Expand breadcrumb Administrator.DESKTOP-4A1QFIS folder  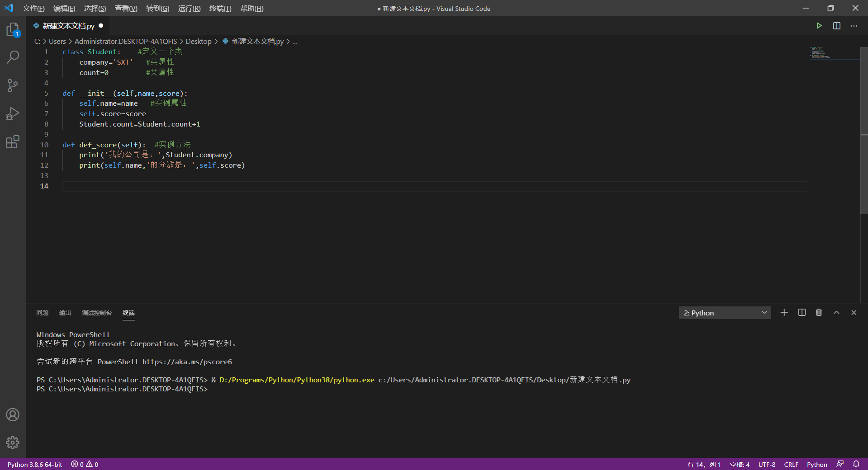point(126,41)
